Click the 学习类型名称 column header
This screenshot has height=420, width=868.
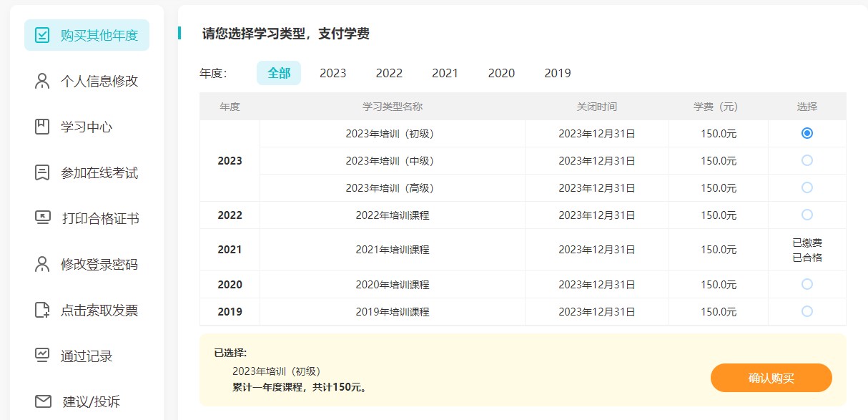click(x=393, y=107)
